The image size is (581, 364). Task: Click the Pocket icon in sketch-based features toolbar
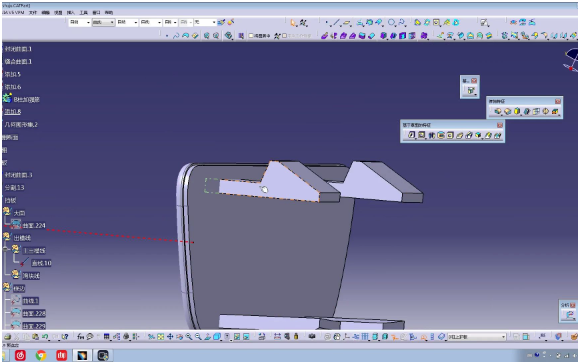point(421,135)
